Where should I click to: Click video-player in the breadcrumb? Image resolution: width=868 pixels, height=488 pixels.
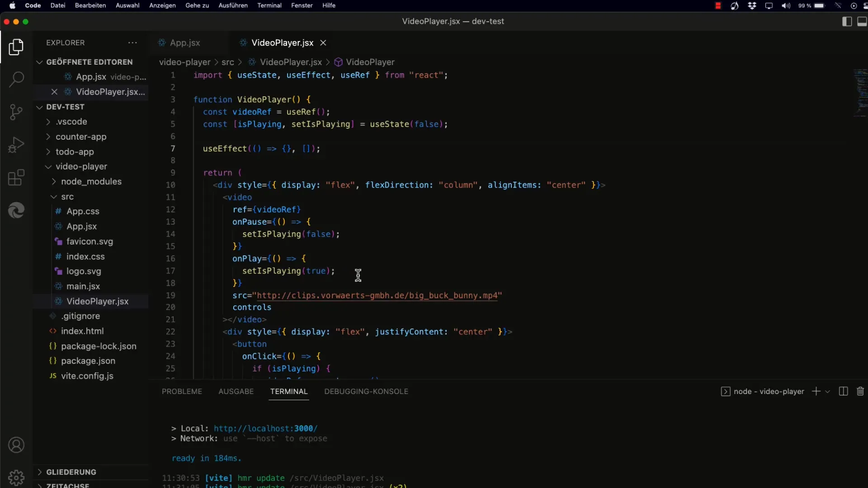pos(184,62)
